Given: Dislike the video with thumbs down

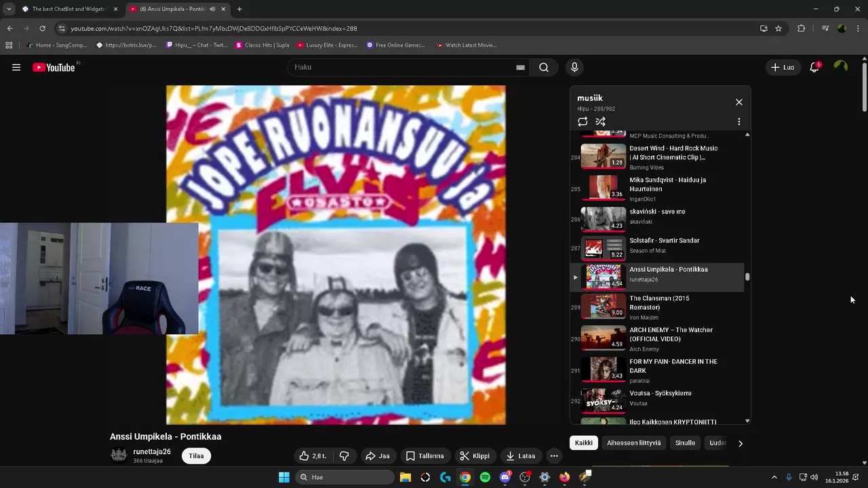Looking at the screenshot, I should 344,456.
